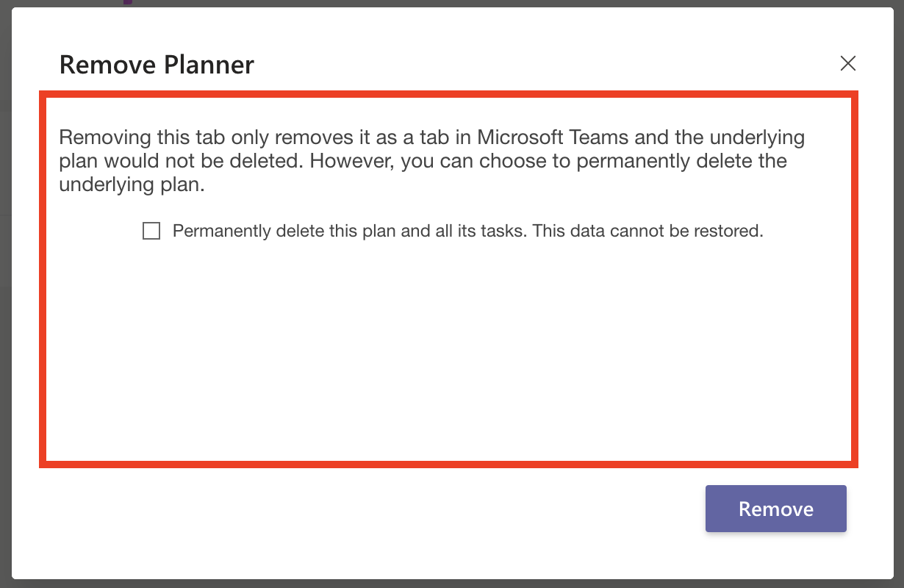Click the left edge sidebar behind the dialog
Viewport: 904px width, 588px height.
(x=6, y=294)
